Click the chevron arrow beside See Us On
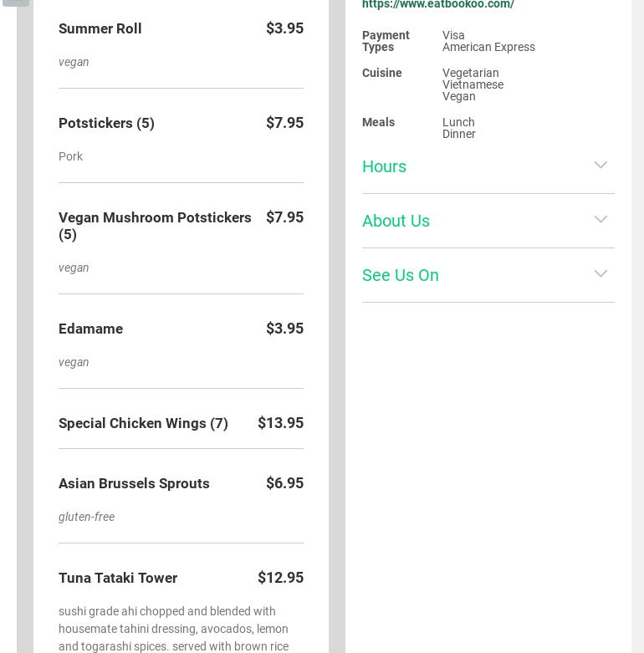This screenshot has height=653, width=644. coord(601,273)
